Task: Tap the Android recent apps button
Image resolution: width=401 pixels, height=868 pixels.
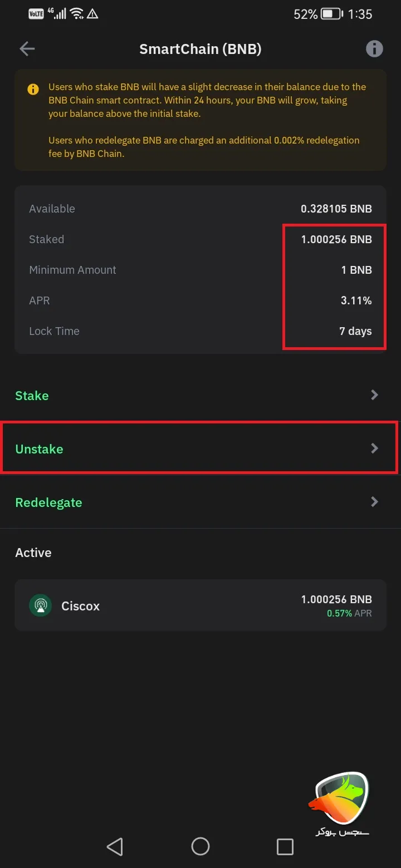Action: pos(285,847)
